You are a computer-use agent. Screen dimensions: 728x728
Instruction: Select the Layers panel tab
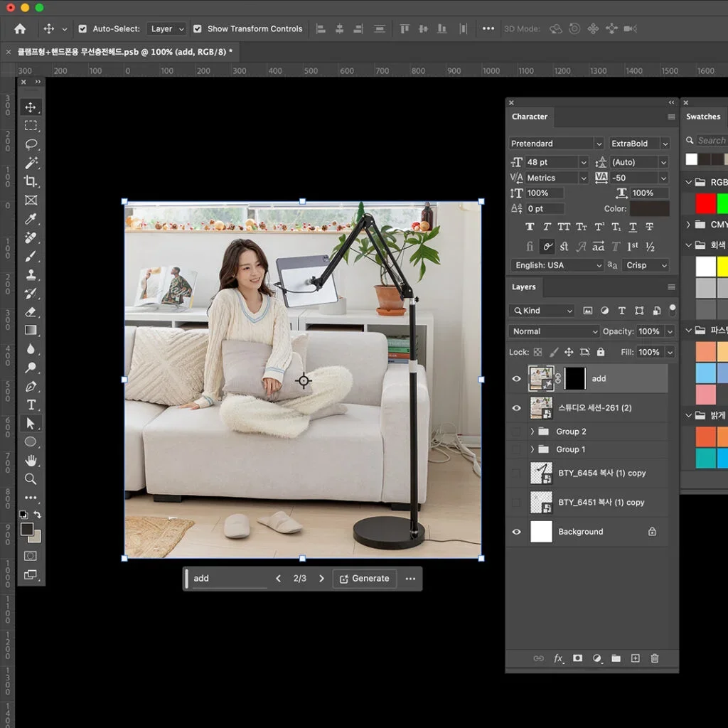pyautogui.click(x=524, y=287)
